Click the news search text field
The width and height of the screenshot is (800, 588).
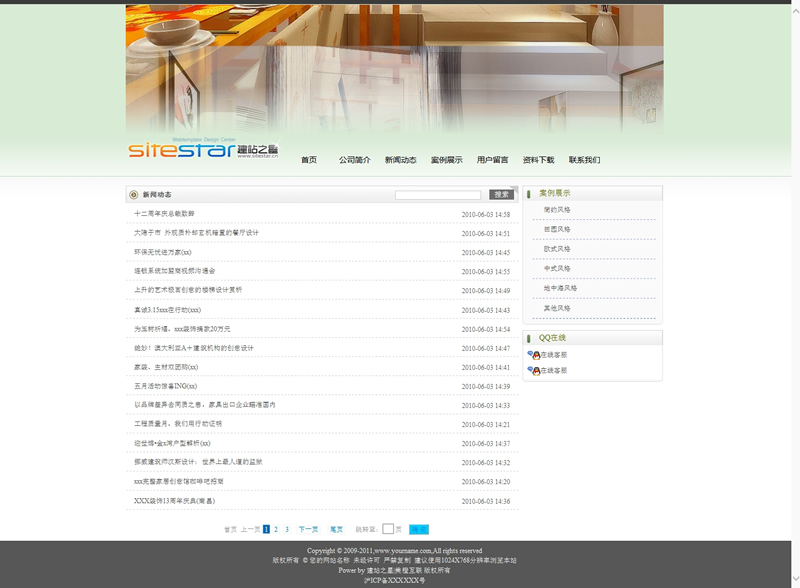(x=438, y=195)
